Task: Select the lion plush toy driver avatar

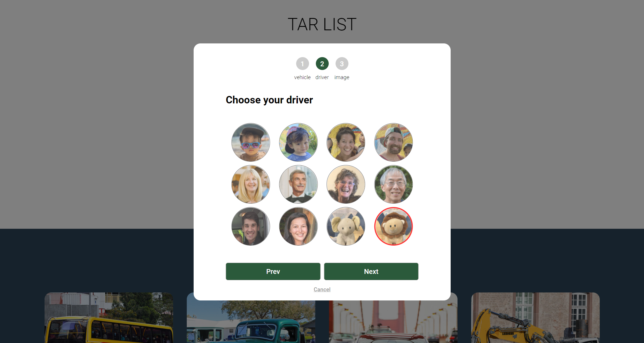Action: 393,226
